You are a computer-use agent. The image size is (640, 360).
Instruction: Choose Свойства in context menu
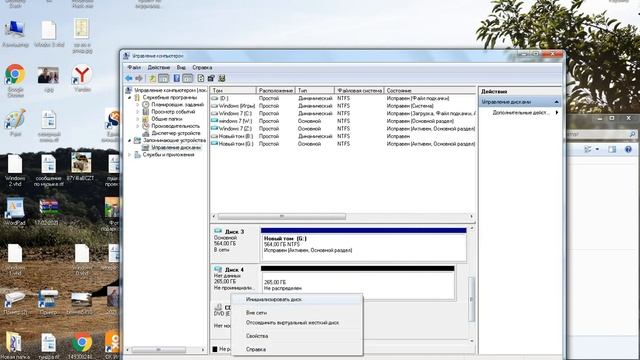(x=297, y=336)
